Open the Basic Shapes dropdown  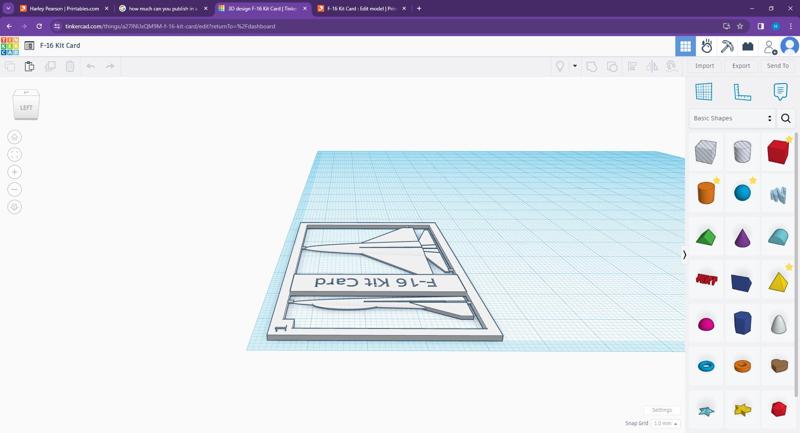click(x=732, y=118)
